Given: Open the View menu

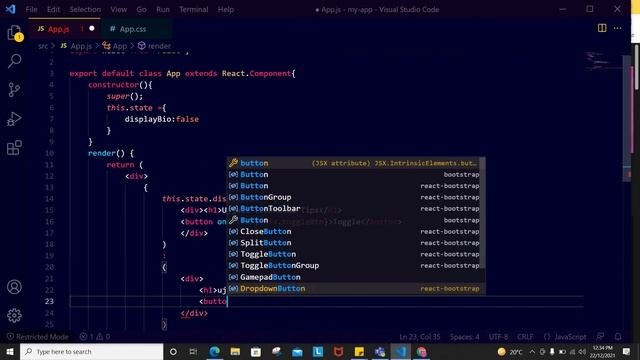Looking at the screenshot, I should 118,9.
